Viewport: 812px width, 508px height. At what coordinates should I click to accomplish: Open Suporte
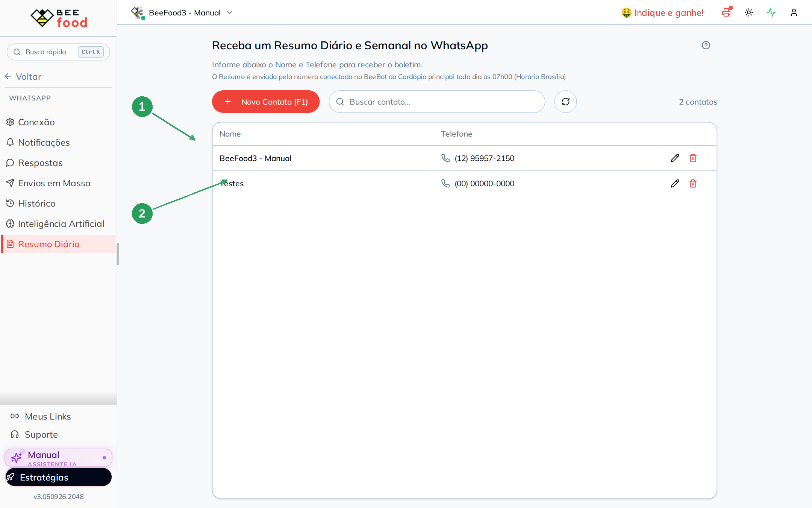pos(41,434)
